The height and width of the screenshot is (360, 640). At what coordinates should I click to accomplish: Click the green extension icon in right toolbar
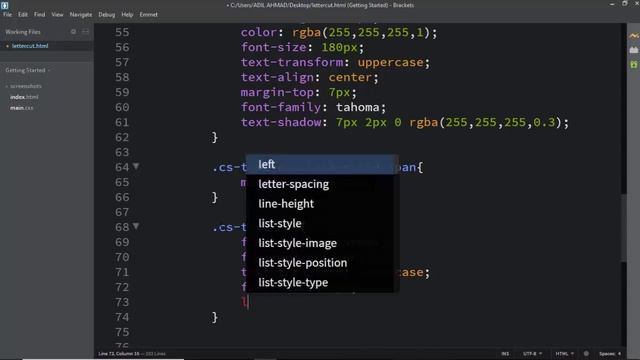[633, 64]
